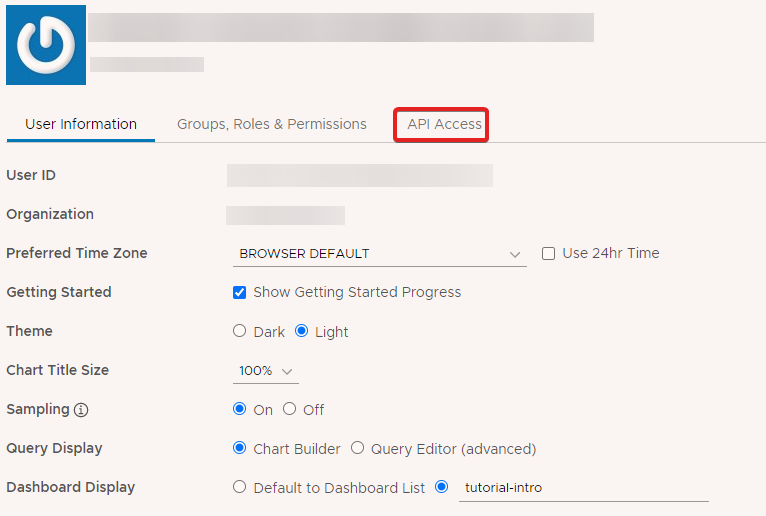Screen dimensions: 766x516
Task: Click the Sampling info icon
Action: (x=81, y=410)
